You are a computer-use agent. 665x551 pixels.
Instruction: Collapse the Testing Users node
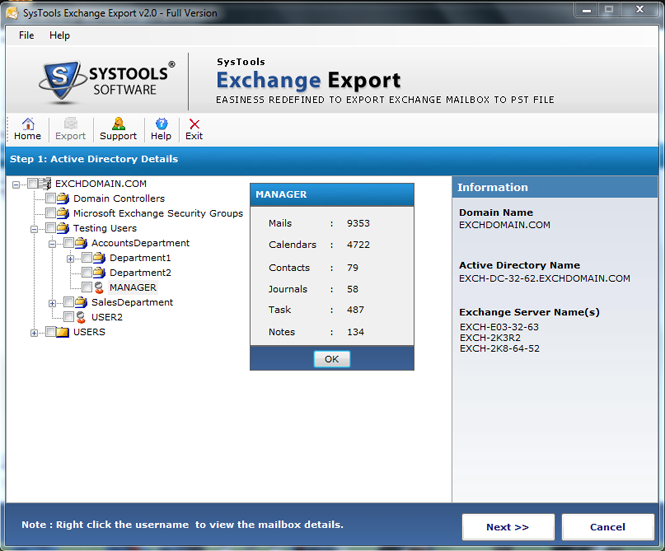tap(34, 229)
